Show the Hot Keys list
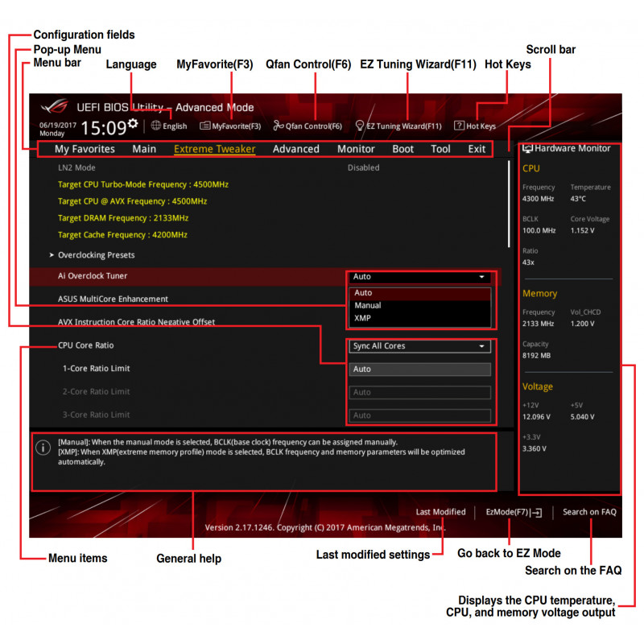 481,126
